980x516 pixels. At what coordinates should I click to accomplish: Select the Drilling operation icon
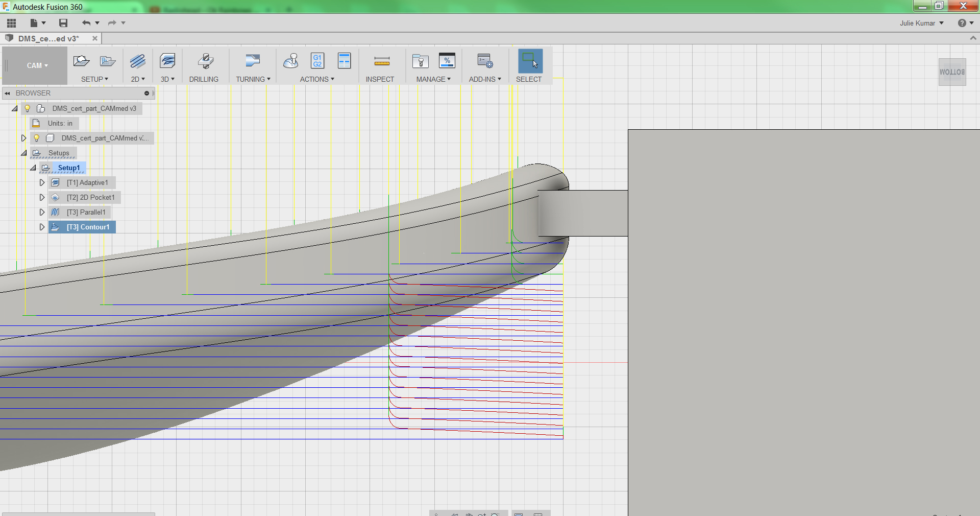tap(205, 61)
